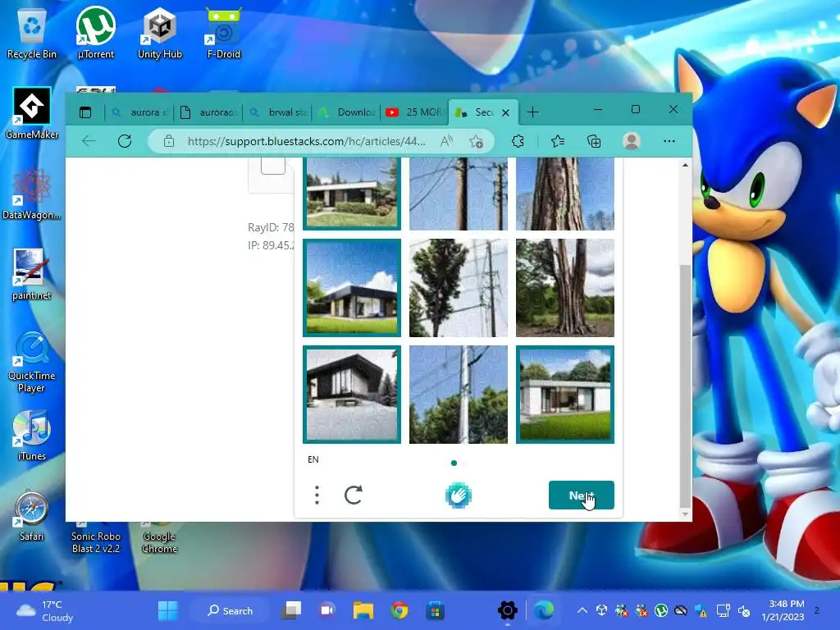Select the top-right tree trunk captcha image
The image size is (840, 630).
pos(565,194)
